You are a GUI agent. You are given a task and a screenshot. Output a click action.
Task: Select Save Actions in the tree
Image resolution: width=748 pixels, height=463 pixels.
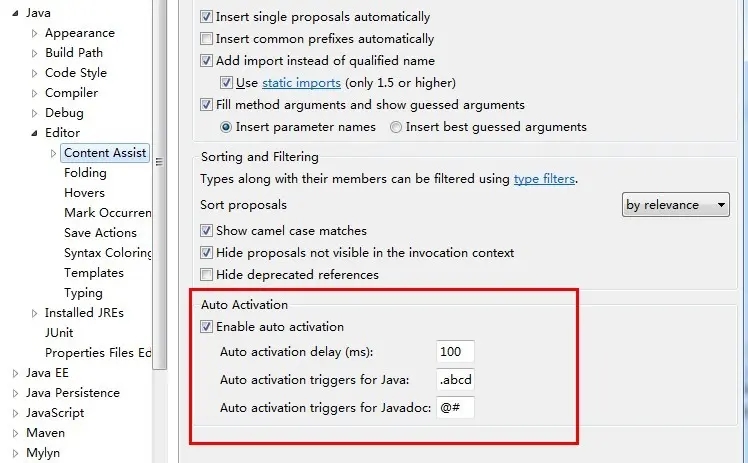100,233
